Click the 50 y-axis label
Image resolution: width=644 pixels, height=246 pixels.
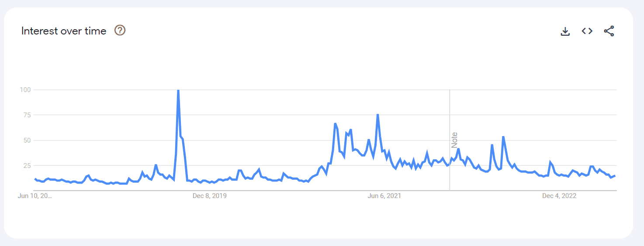(x=27, y=140)
